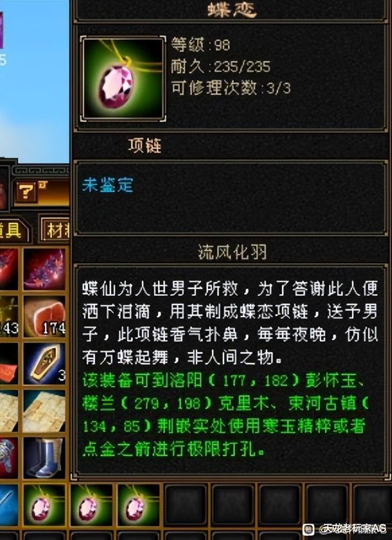Screen dimensions: 392x540
Task: Click the rightmost necklace in the bottom row
Action: click(x=139, y=505)
